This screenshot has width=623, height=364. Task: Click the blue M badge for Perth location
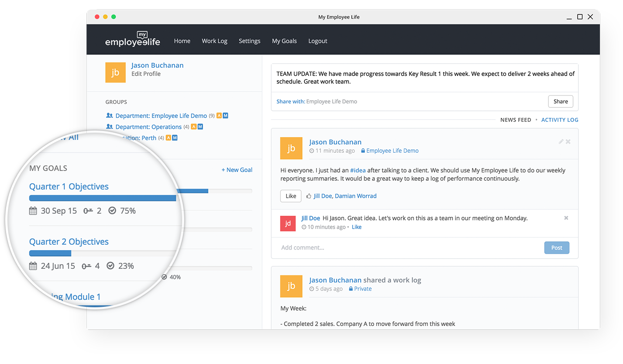(x=175, y=138)
